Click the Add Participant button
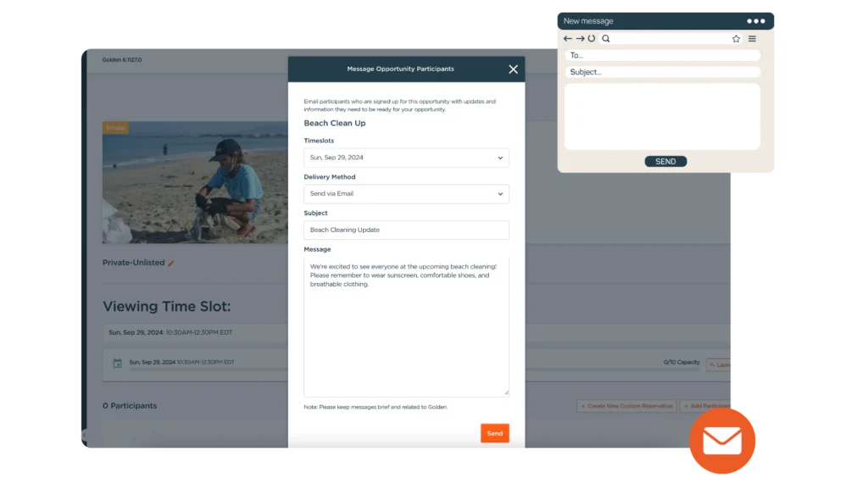The height and width of the screenshot is (488, 868). coord(705,406)
